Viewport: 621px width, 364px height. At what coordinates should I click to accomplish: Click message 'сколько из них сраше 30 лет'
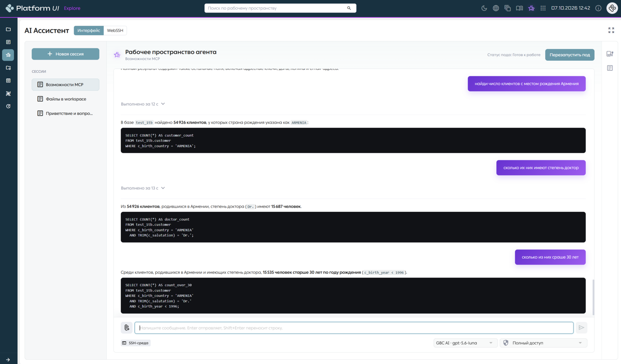click(550, 257)
